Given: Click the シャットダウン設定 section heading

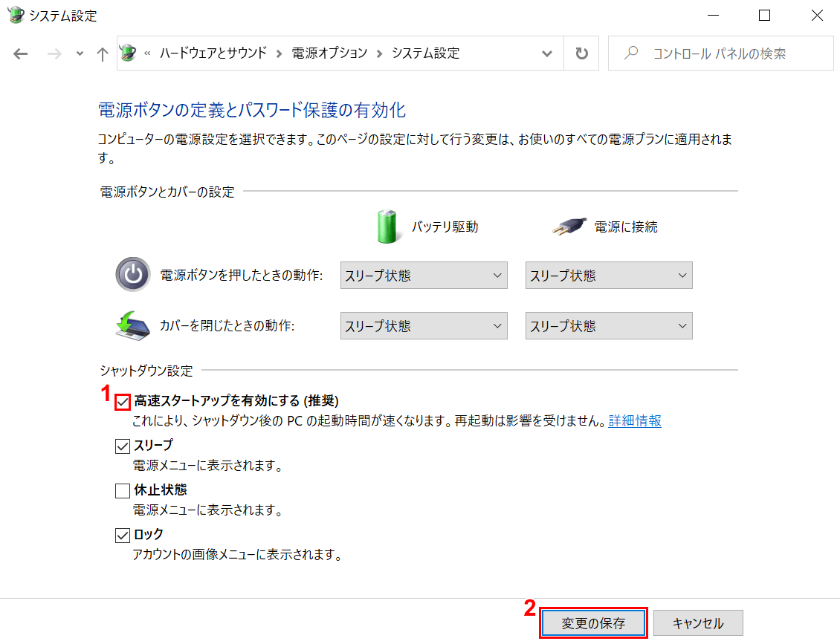Looking at the screenshot, I should point(146,371).
